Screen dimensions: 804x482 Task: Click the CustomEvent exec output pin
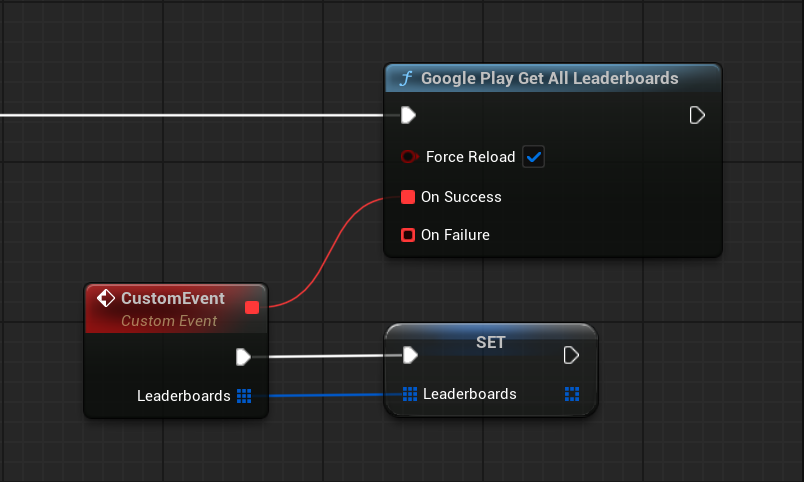(243, 356)
